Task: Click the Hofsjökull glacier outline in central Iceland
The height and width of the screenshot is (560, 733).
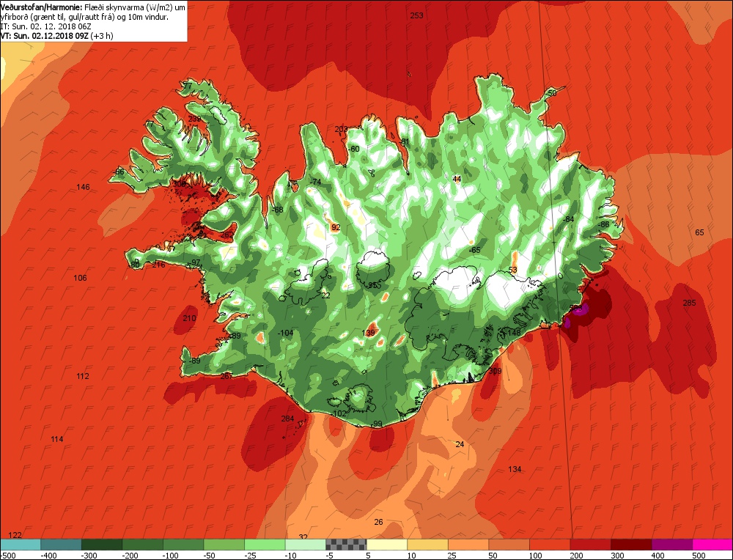Action: [373, 269]
